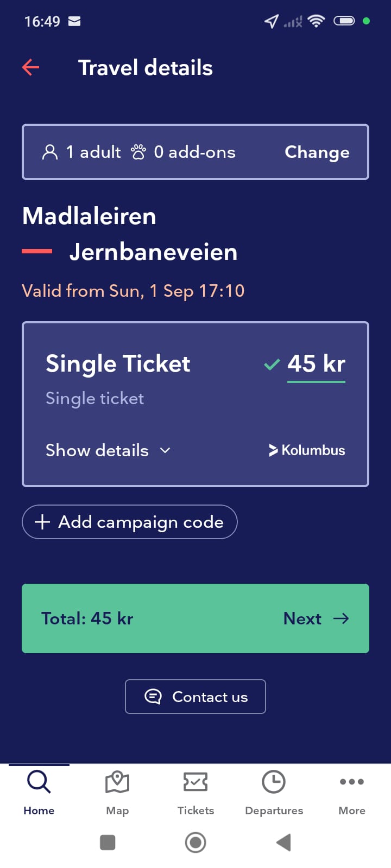Open the Departures clock icon

[274, 782]
